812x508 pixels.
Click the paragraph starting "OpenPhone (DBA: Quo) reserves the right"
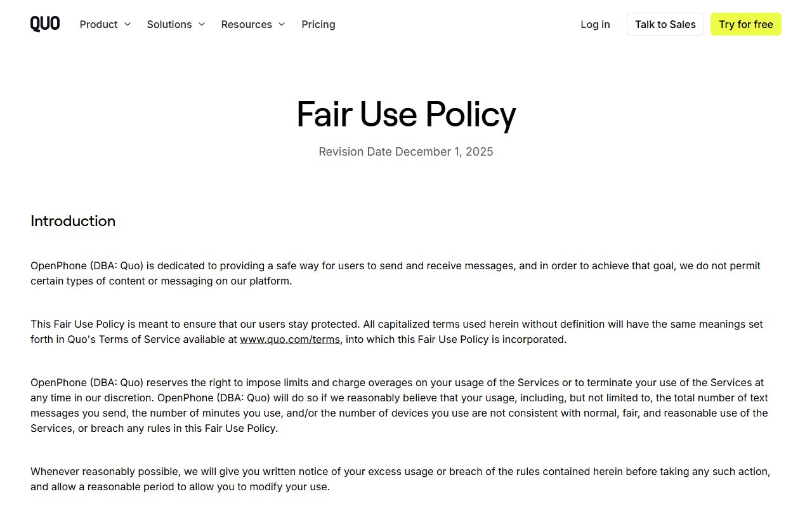click(x=399, y=405)
